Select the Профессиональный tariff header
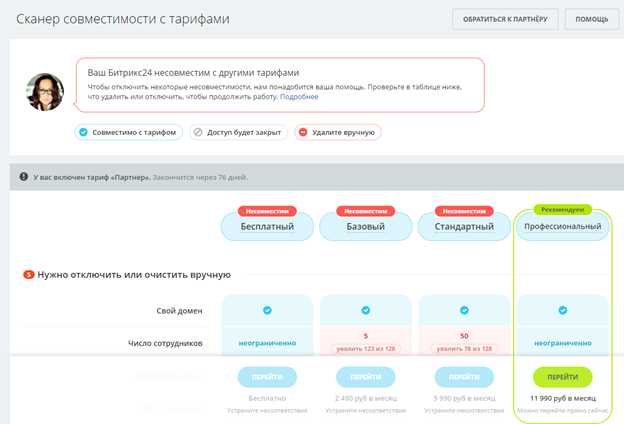 click(562, 226)
